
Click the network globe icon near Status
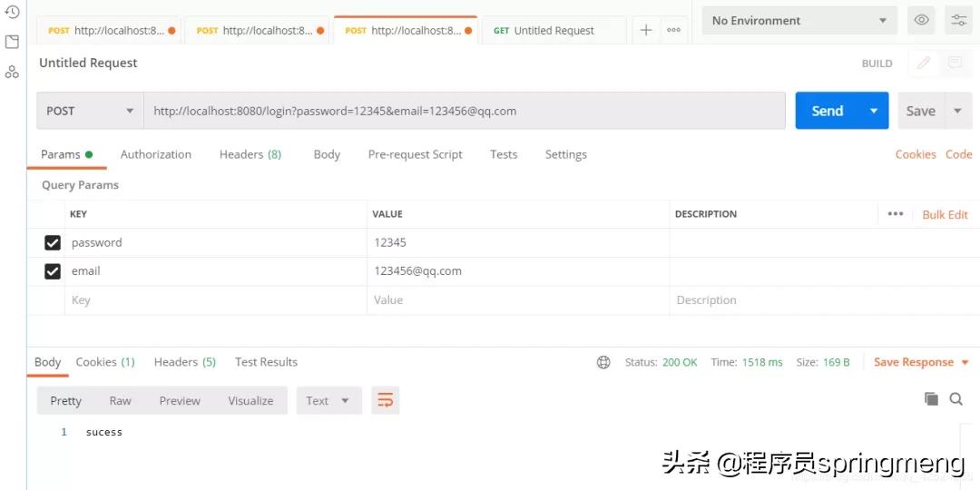pos(603,362)
